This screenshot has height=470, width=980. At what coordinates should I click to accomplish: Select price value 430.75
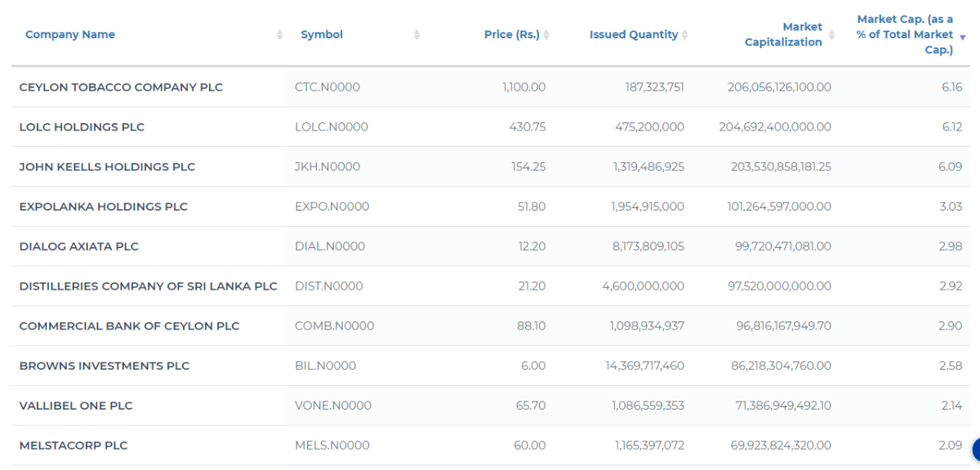tap(528, 126)
